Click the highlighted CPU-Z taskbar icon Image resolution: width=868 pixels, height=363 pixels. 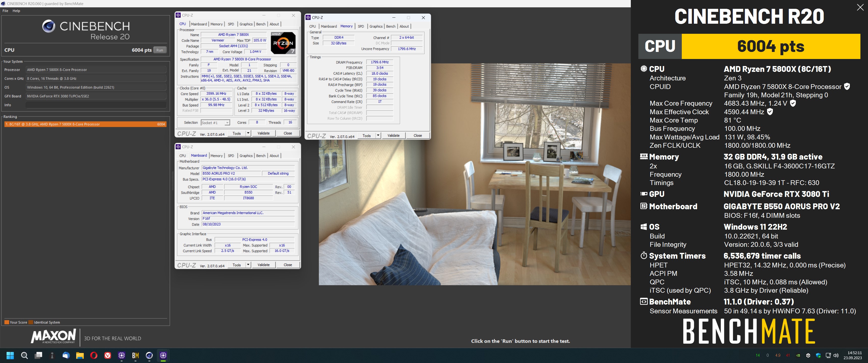pos(163,355)
